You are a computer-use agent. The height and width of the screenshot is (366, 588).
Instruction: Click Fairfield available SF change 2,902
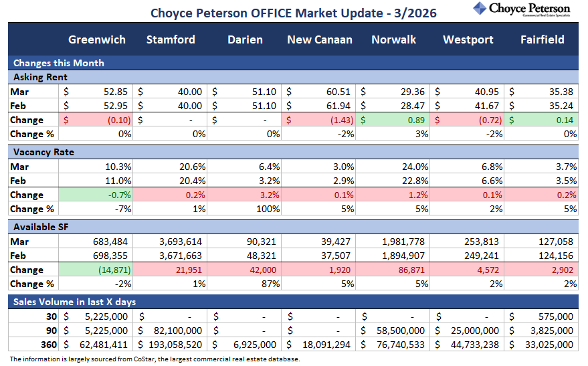[x=541, y=270]
